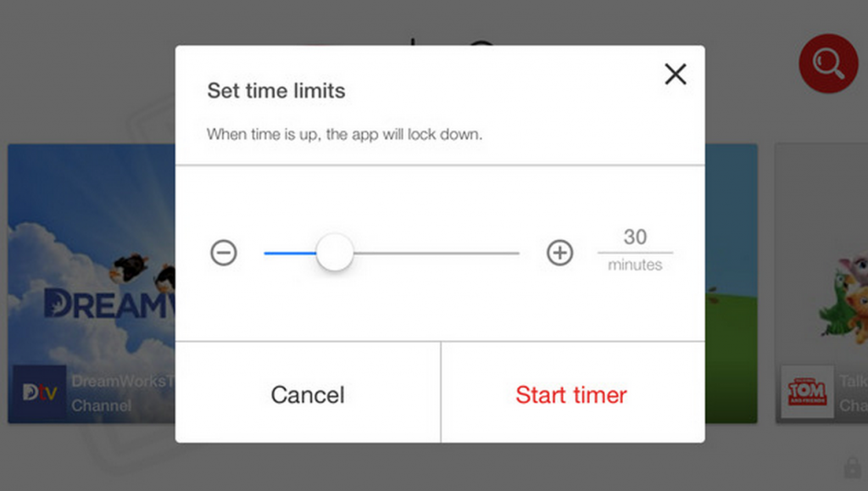The width and height of the screenshot is (868, 491).
Task: Click the blue filled slider portion
Action: [x=290, y=253]
